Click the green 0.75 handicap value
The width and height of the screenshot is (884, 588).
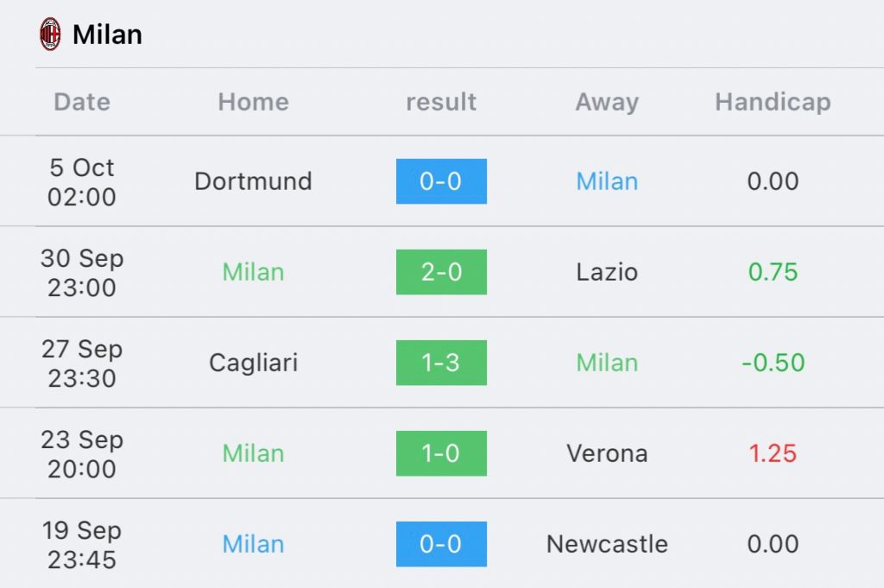(x=773, y=272)
